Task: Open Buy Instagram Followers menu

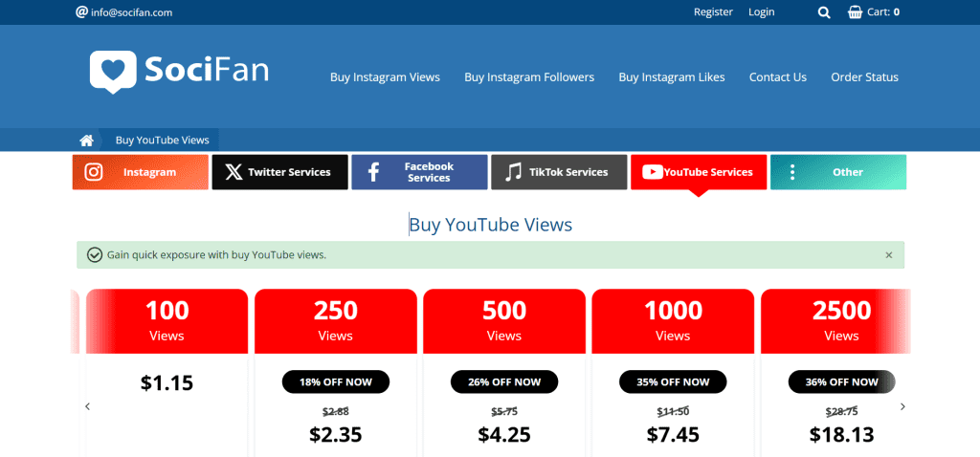Action: coord(529,77)
